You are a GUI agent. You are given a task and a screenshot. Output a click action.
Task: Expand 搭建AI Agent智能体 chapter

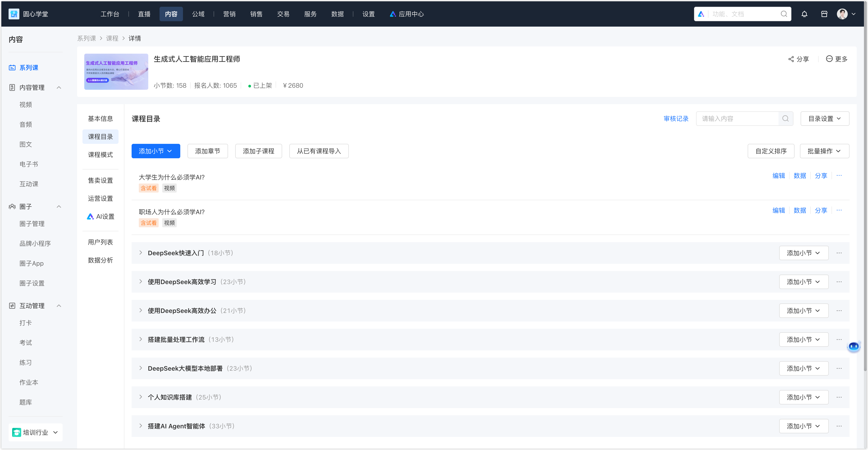click(x=141, y=426)
